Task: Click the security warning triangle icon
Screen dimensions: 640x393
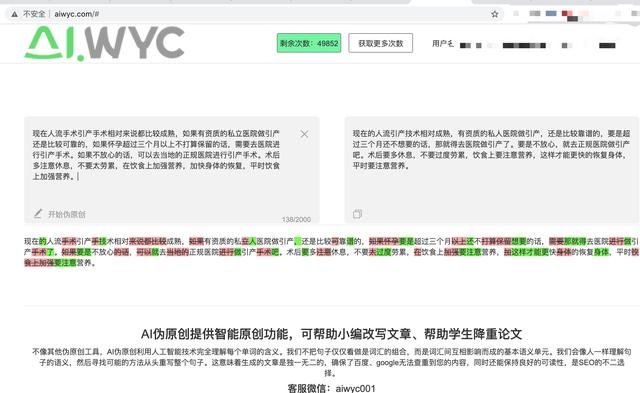Action: click(15, 14)
